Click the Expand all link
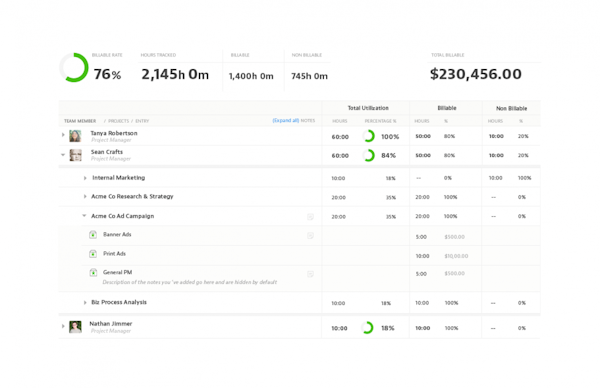 click(285, 121)
